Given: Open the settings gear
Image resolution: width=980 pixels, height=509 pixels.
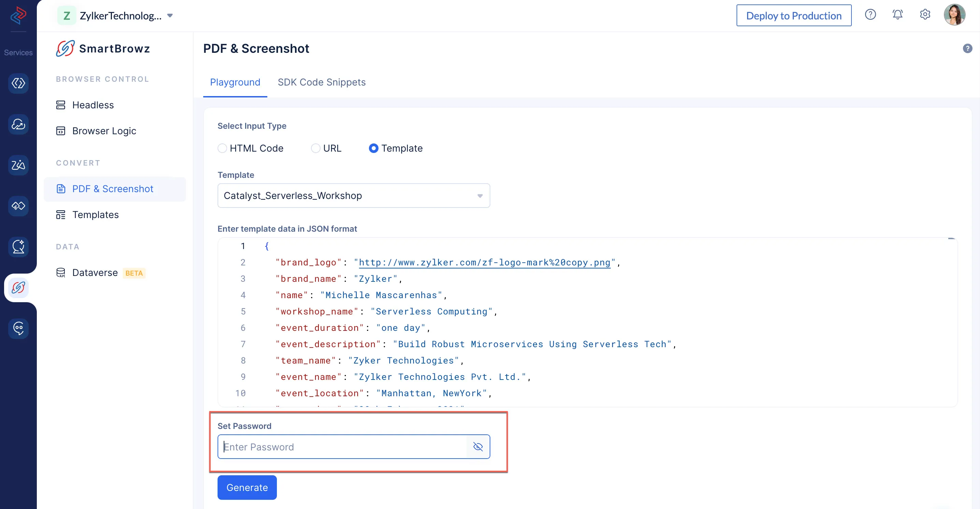Looking at the screenshot, I should [925, 15].
